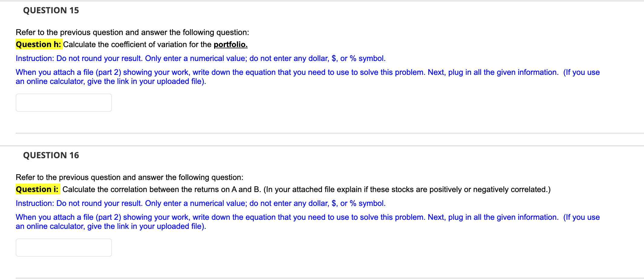
Task: Click Question 16's "an online calculator" line
Action: tap(111, 226)
